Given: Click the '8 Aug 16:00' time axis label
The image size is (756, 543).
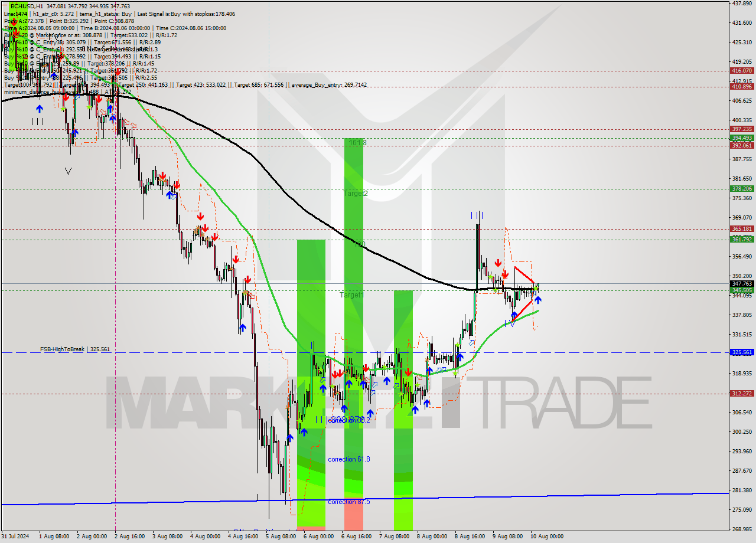Looking at the screenshot, I should [x=468, y=537].
